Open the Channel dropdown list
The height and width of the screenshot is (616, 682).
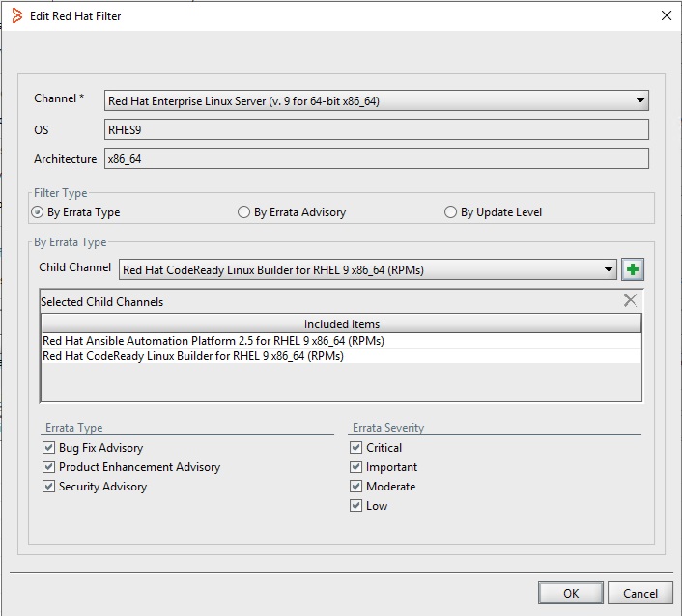click(x=640, y=100)
